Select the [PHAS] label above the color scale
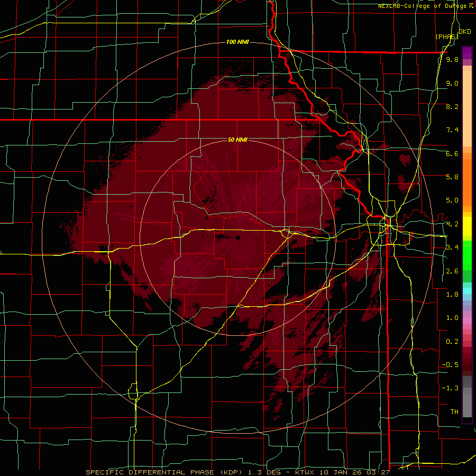This screenshot has height=476, width=476. pyautogui.click(x=447, y=36)
